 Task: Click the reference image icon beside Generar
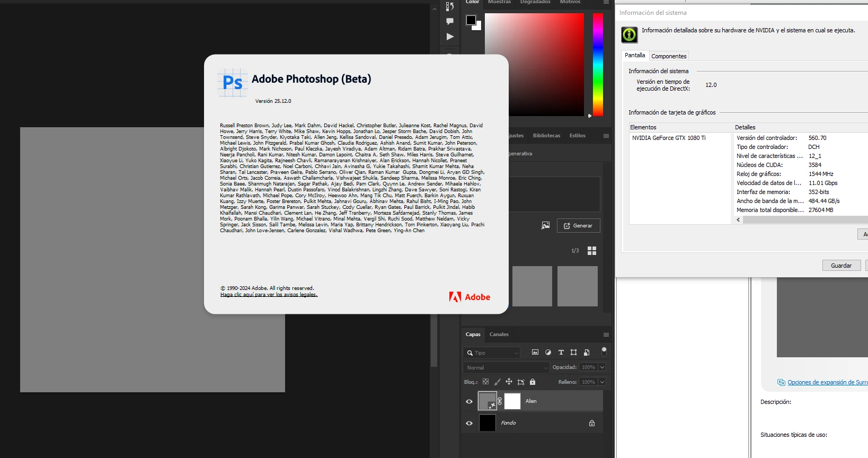[545, 225]
